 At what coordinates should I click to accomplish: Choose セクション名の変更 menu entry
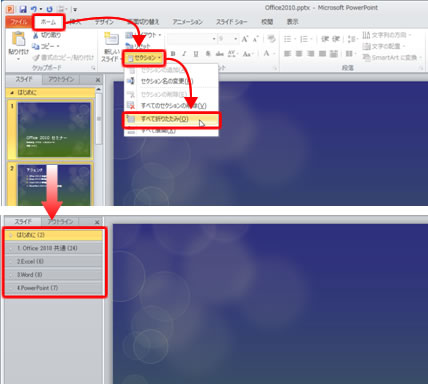pos(171,81)
